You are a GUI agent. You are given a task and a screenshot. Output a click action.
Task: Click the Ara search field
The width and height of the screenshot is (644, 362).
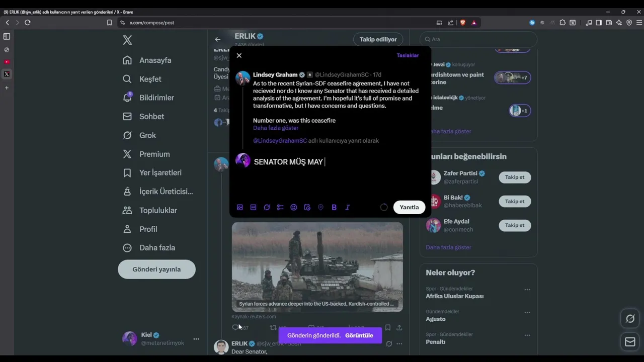[478, 39]
